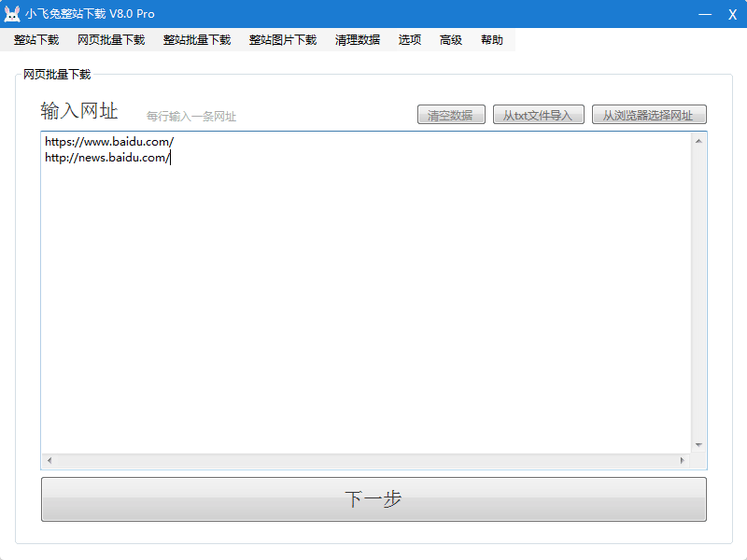Open the 帮助 menu
Screen dimensions: 747x560
pyautogui.click(x=492, y=40)
